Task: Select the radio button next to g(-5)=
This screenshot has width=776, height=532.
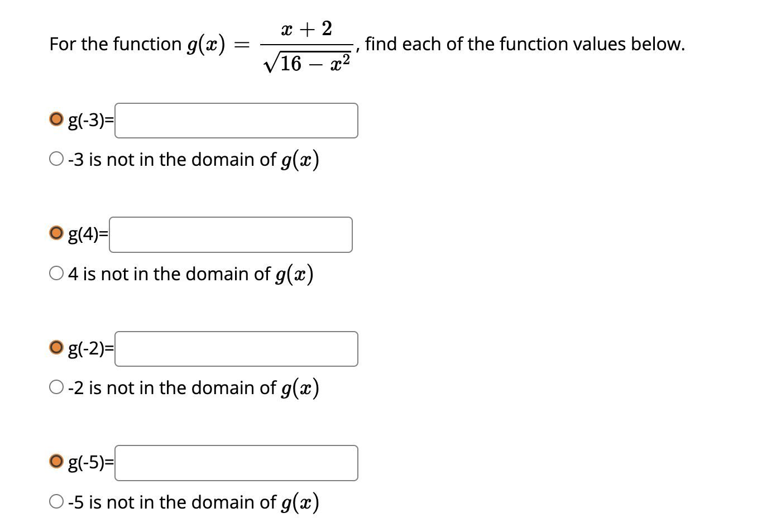Action: tap(56, 462)
